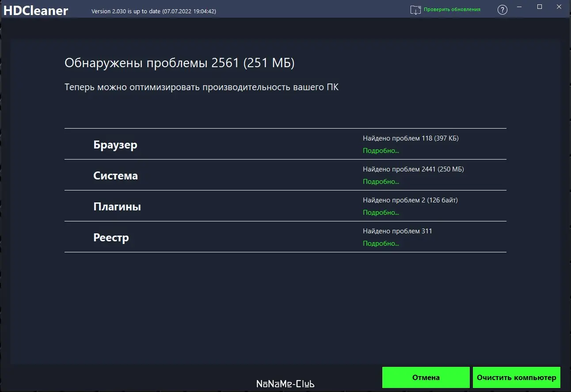Click 'Проверить обновления' link
The image size is (571, 392).
point(452,9)
